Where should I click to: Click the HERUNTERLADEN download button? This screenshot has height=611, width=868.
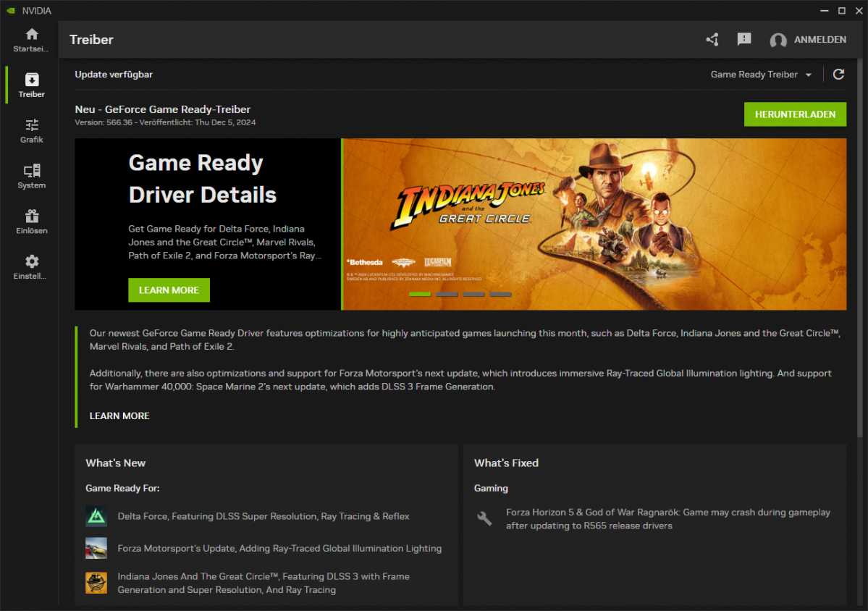pyautogui.click(x=795, y=114)
